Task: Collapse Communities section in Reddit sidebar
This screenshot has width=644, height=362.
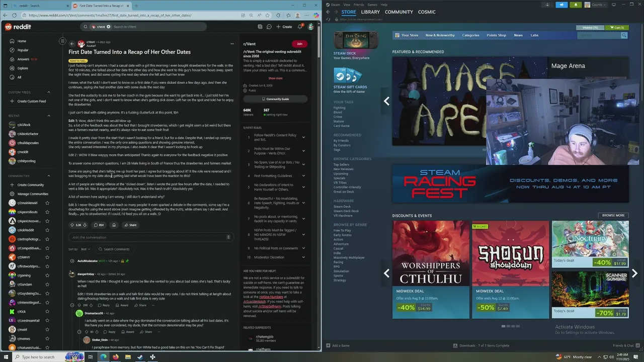Action: (49, 176)
